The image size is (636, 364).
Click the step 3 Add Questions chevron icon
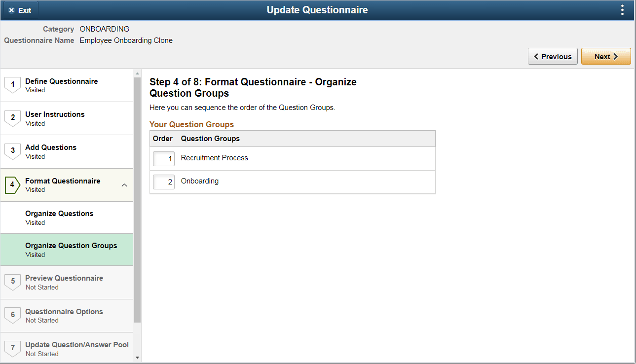(12, 151)
